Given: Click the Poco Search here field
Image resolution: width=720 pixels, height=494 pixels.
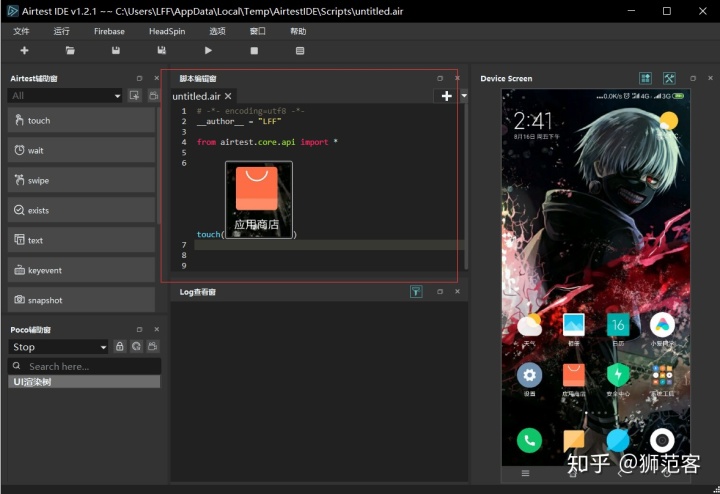Looking at the screenshot, I should [x=84, y=366].
